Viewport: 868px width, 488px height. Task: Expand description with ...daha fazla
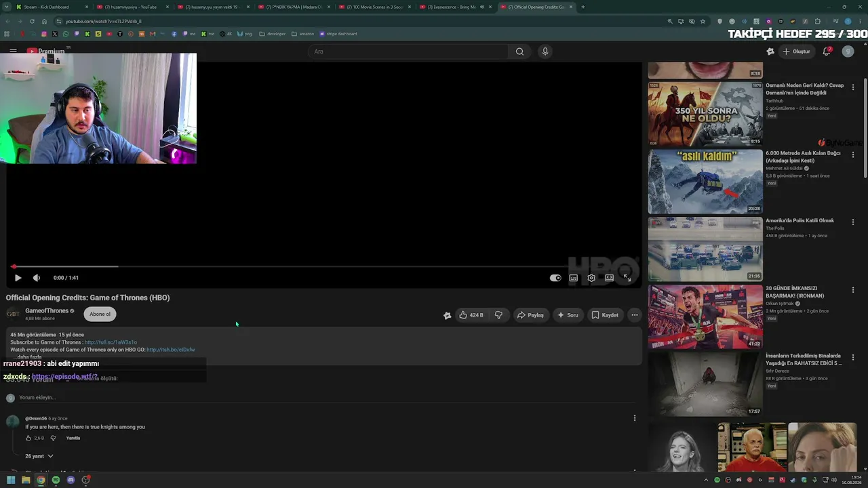[27, 357]
